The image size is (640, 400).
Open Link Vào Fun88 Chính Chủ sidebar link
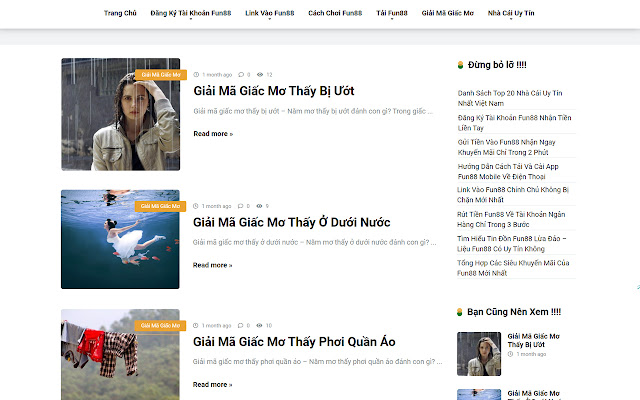pos(513,195)
